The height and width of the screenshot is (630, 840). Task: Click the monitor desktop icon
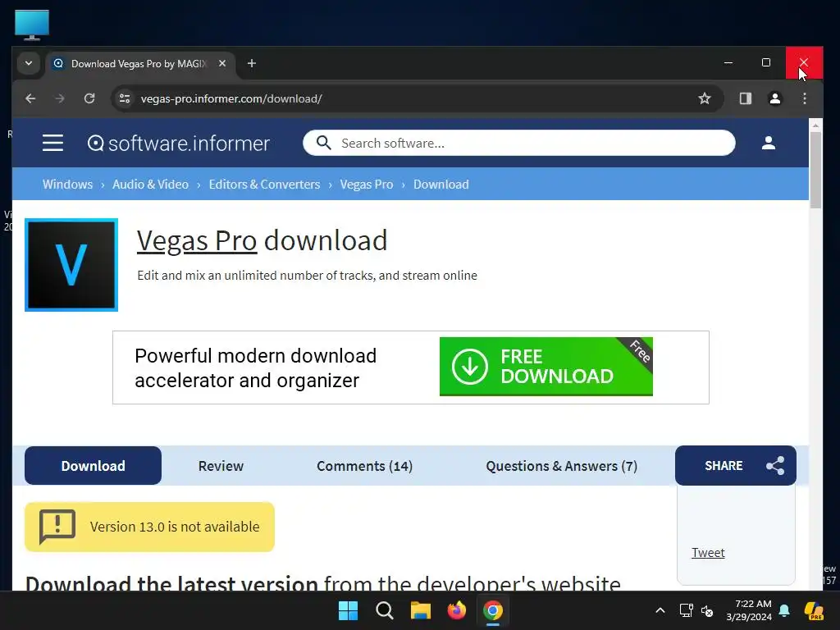click(32, 25)
